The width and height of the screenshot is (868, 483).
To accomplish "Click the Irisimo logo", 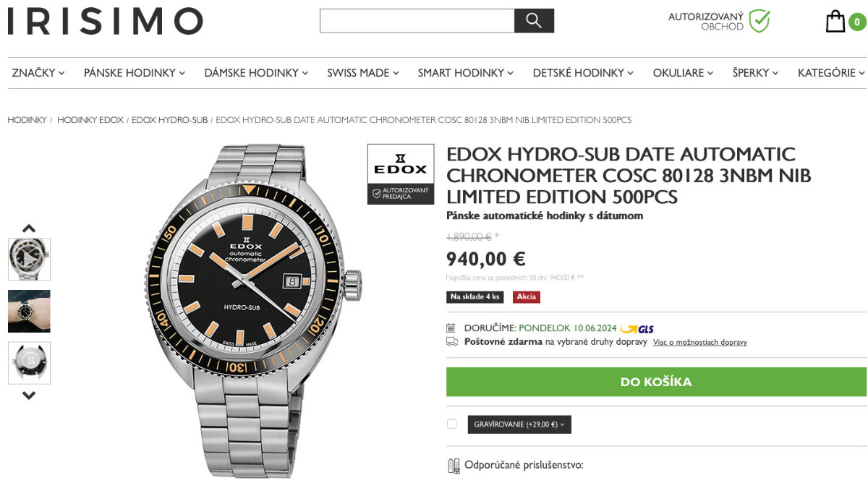I will [106, 22].
